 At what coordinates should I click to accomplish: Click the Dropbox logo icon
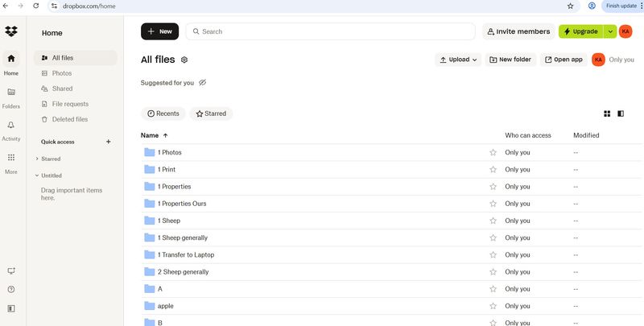coord(11,32)
